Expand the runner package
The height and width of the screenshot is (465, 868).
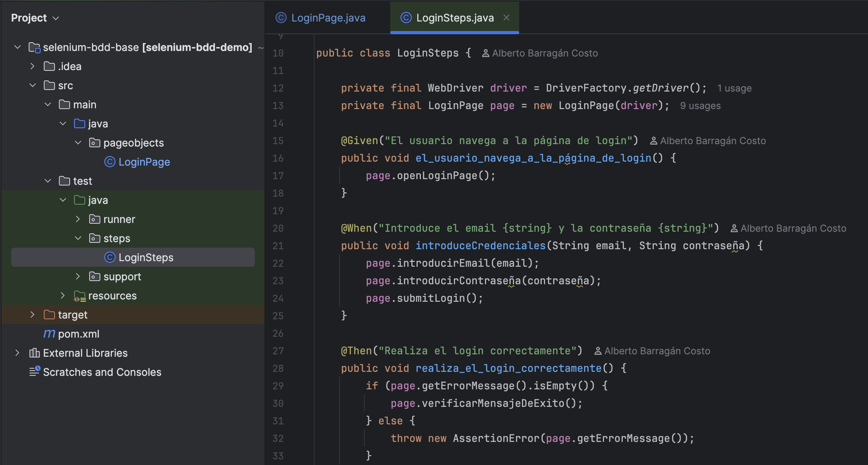point(78,219)
